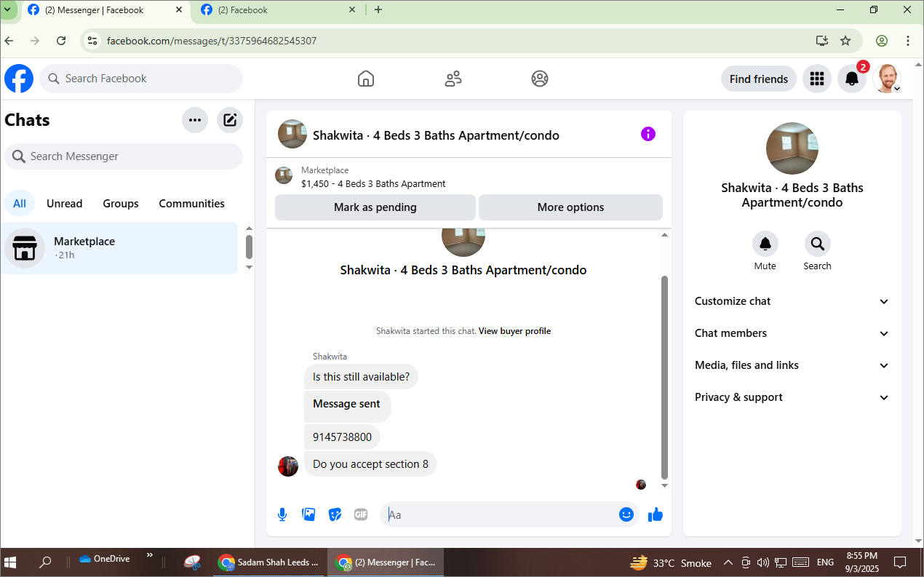Open the Groups icon in top navigation

point(540,79)
